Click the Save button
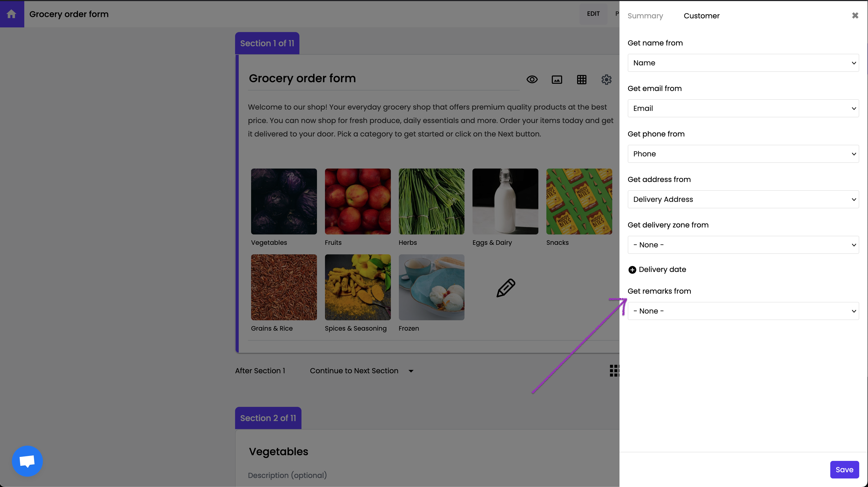 pos(844,469)
